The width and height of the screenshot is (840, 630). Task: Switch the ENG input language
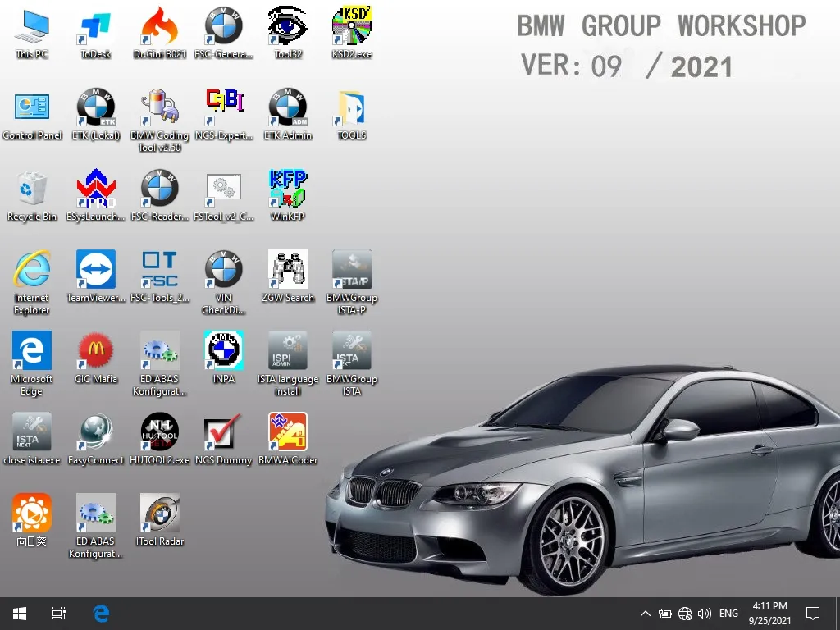click(728, 613)
